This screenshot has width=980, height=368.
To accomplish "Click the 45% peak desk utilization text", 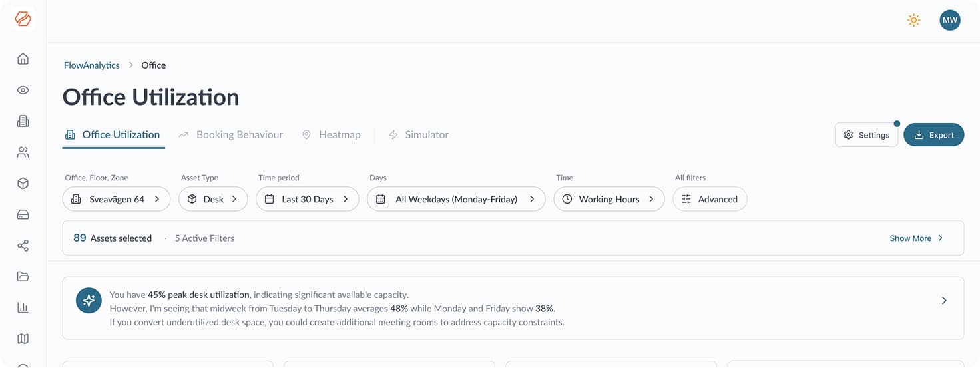I will coord(198,295).
